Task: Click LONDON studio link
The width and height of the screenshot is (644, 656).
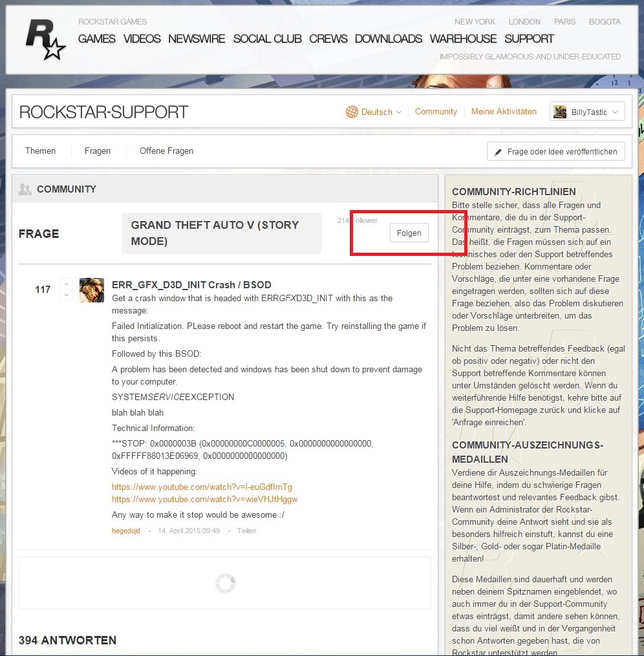Action: (524, 22)
